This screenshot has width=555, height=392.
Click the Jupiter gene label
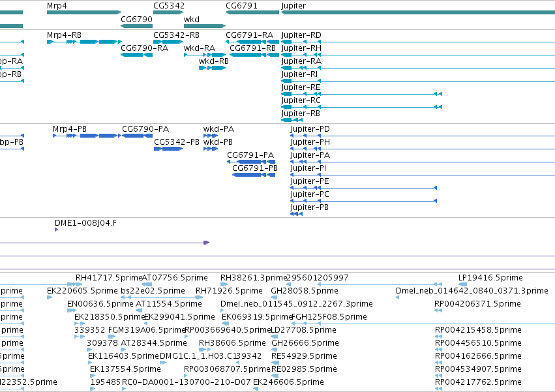pyautogui.click(x=293, y=6)
